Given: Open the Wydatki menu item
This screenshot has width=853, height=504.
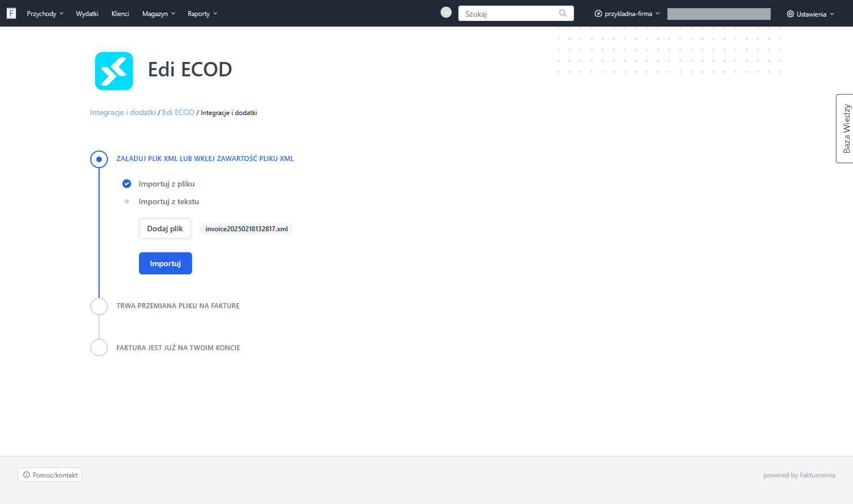Looking at the screenshot, I should pyautogui.click(x=87, y=14).
